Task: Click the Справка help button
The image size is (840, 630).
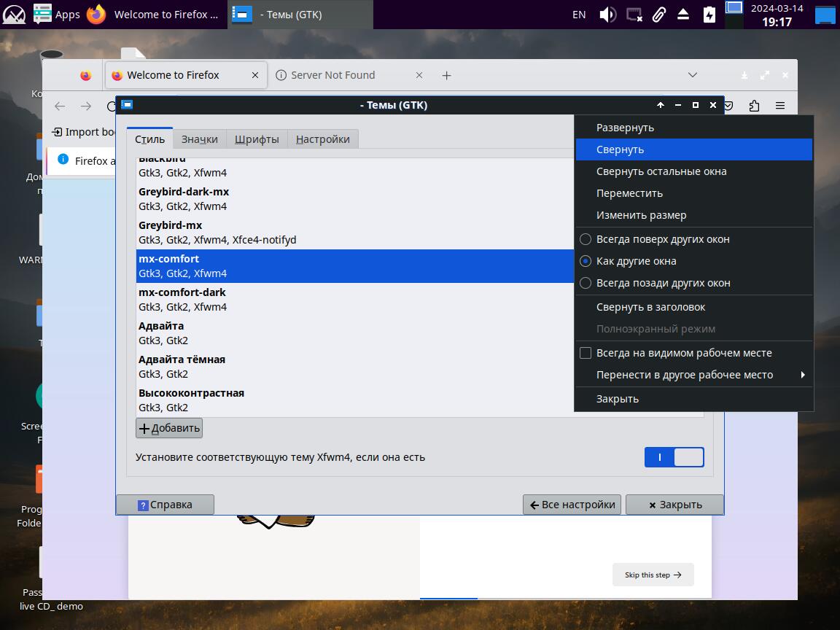Action: click(x=165, y=505)
